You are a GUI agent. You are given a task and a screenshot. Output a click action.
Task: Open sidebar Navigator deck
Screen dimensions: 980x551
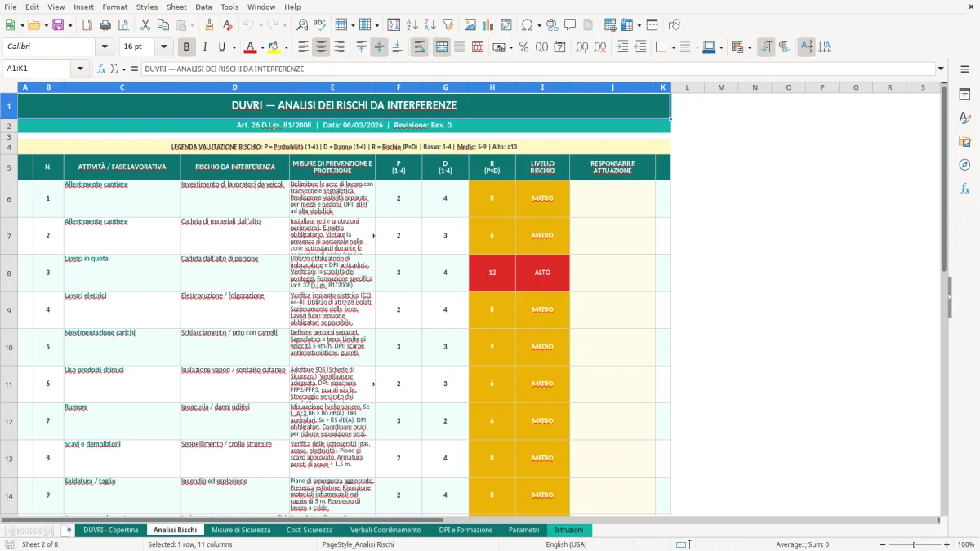tap(964, 166)
